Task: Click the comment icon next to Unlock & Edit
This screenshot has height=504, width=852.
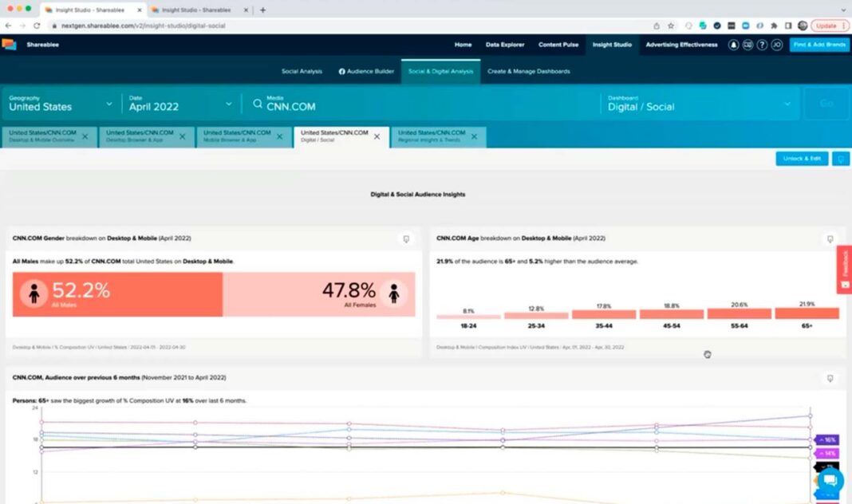Action: pyautogui.click(x=841, y=159)
